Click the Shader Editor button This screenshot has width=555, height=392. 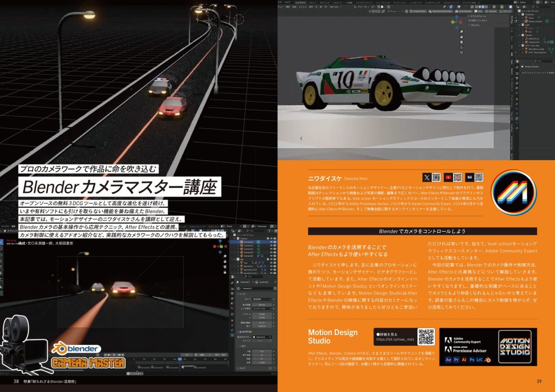418,11
